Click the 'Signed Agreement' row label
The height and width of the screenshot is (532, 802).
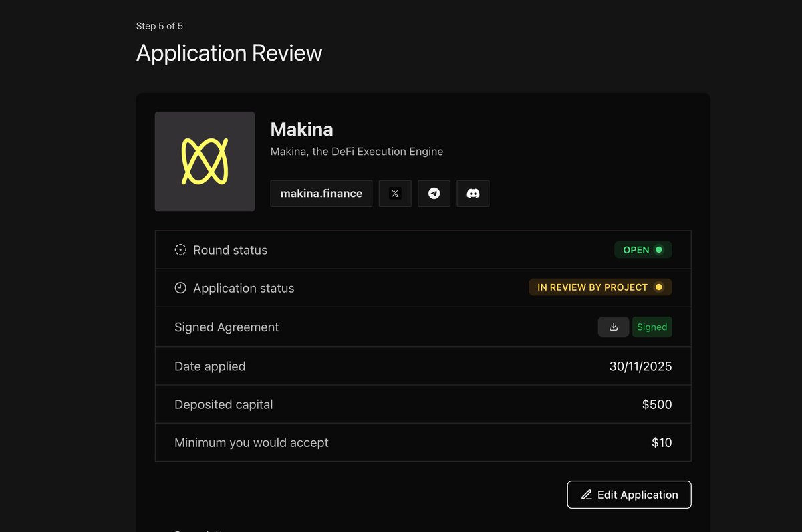(227, 327)
